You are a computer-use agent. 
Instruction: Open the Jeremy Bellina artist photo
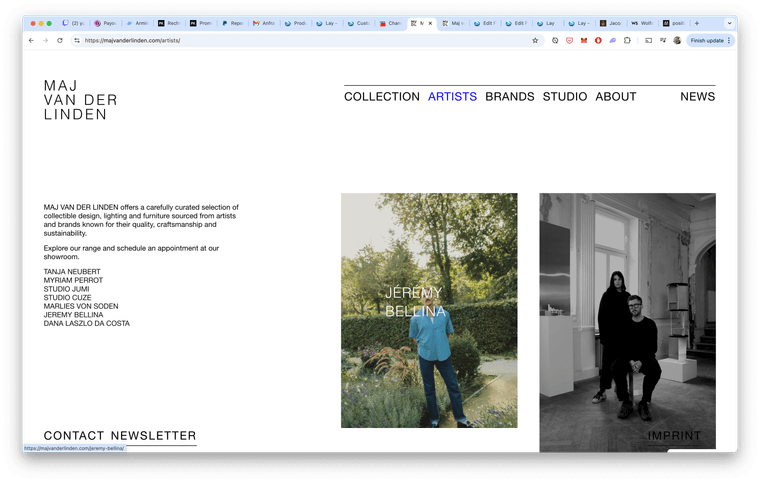pos(429,310)
